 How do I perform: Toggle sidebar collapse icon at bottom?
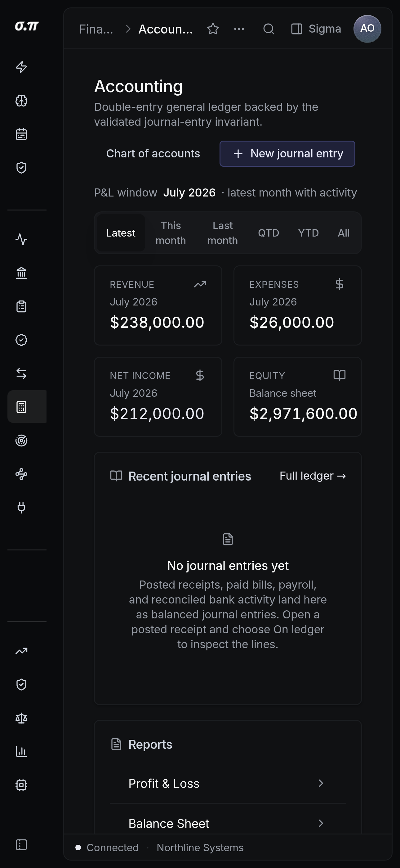click(x=21, y=845)
